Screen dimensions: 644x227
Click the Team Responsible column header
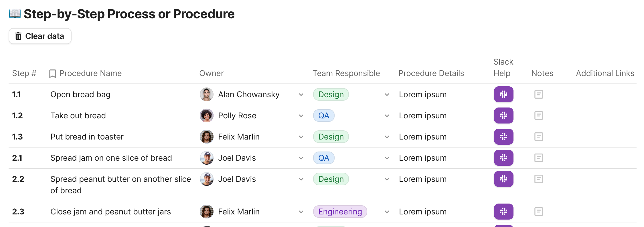click(346, 73)
